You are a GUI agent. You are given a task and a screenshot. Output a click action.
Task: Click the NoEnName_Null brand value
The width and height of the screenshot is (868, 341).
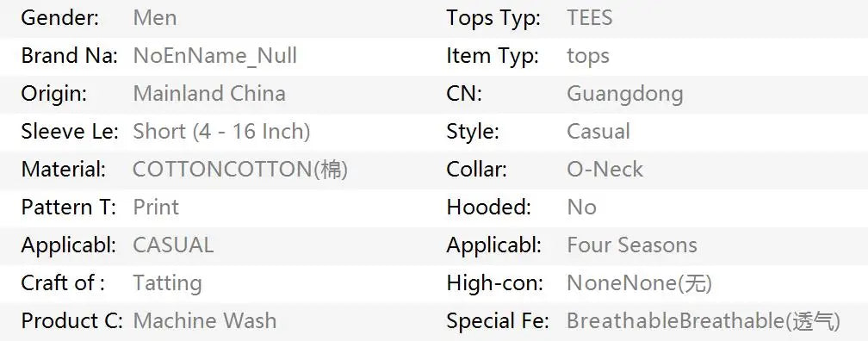point(215,56)
